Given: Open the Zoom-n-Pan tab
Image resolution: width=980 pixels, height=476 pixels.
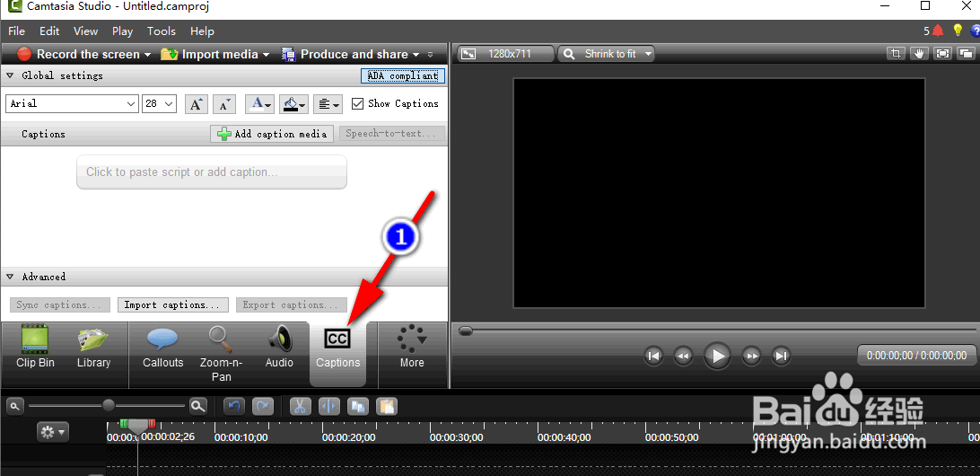Looking at the screenshot, I should tap(221, 353).
